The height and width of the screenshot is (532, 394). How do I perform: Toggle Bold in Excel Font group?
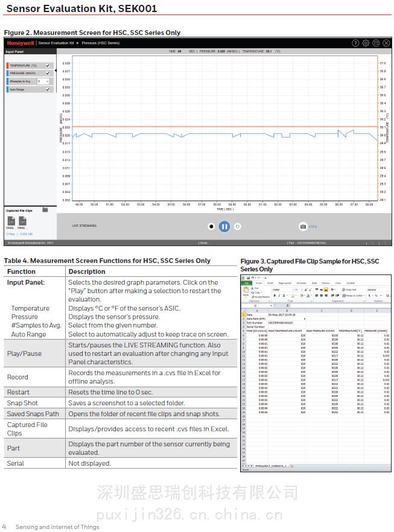pos(275,296)
